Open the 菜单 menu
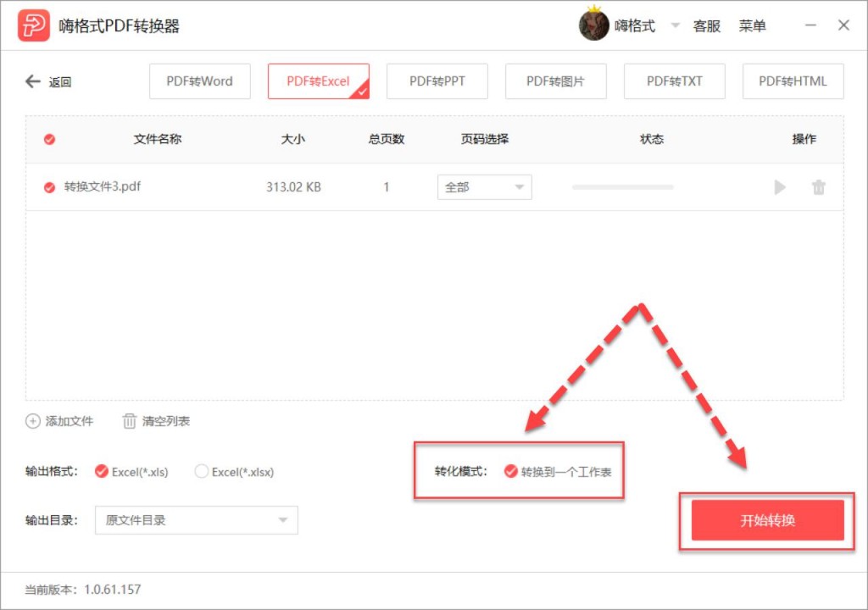 click(752, 25)
